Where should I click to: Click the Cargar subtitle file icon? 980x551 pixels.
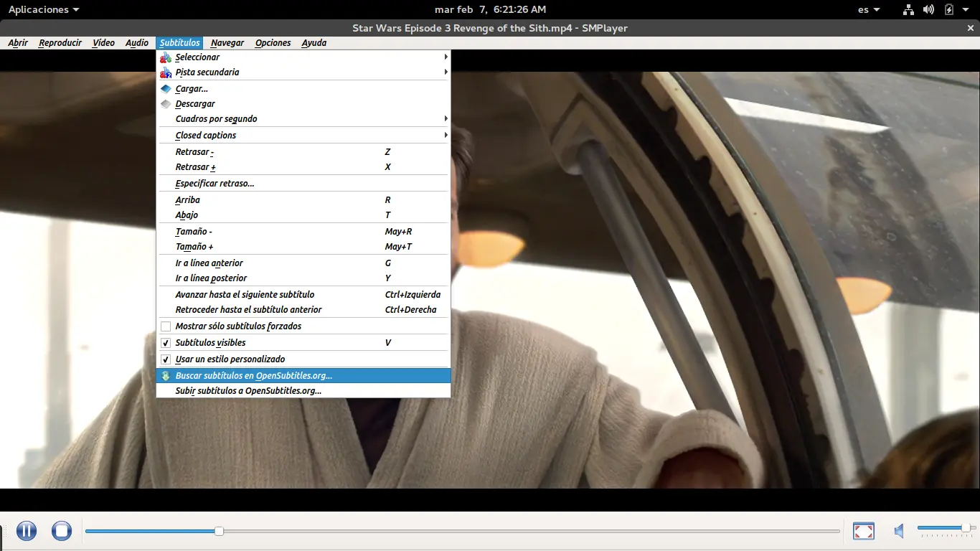coord(166,89)
